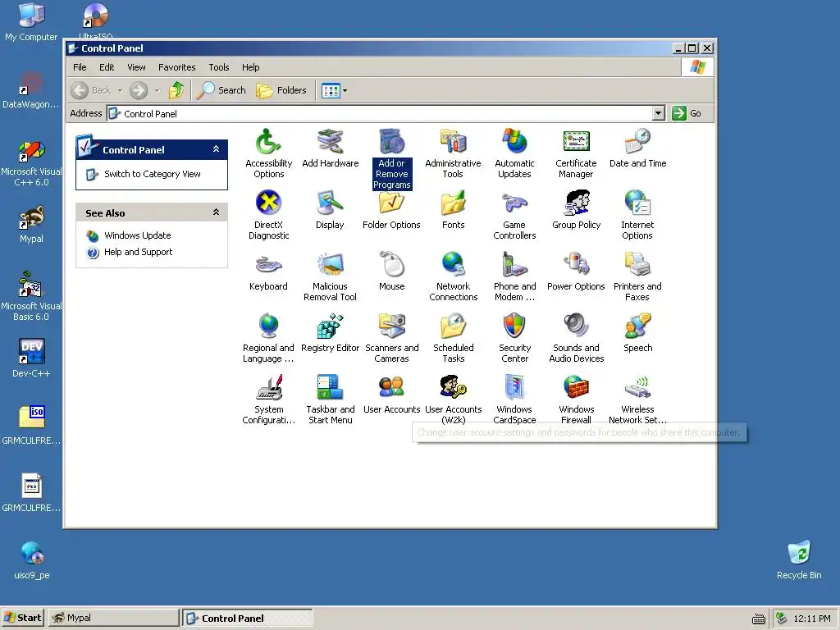Image resolution: width=840 pixels, height=630 pixels.
Task: Open Windows Firewall
Action: (x=576, y=399)
